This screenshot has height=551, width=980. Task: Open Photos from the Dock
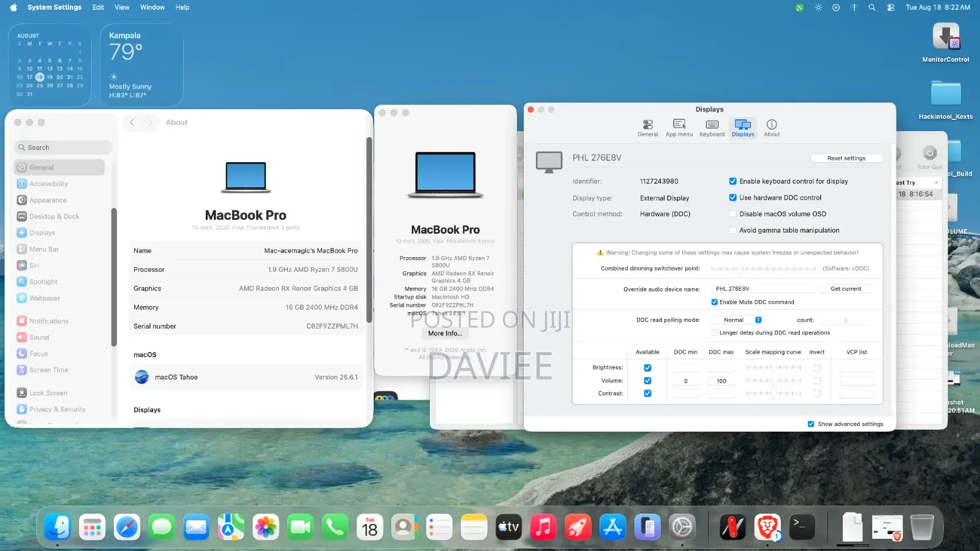click(x=266, y=527)
